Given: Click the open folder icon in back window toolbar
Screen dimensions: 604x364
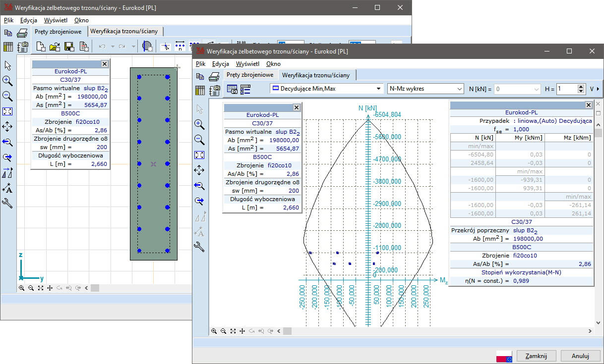Looking at the screenshot, I should coord(55,47).
